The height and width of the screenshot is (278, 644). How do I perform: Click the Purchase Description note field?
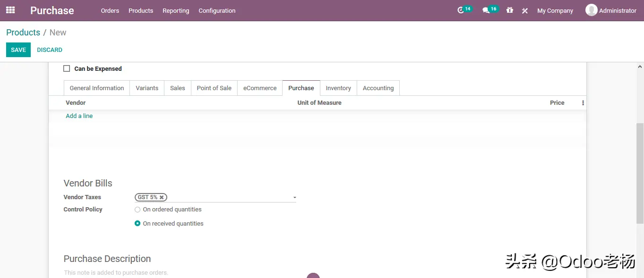[189, 272]
